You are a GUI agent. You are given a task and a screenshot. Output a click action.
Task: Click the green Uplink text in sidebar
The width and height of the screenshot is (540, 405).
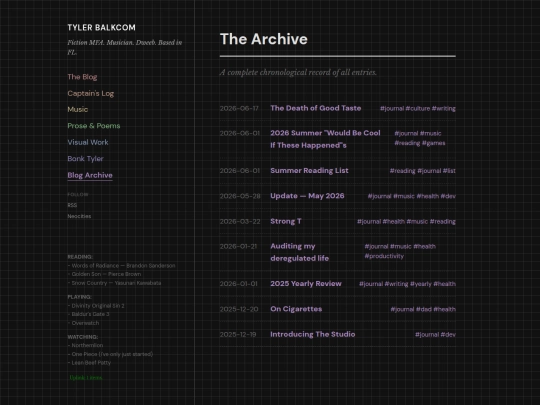pyautogui.click(x=86, y=377)
